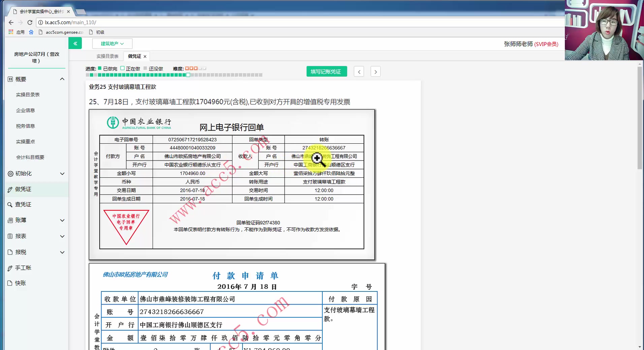Collapse the sidebar with the green chevron button
The height and width of the screenshot is (350, 644).
[75, 43]
